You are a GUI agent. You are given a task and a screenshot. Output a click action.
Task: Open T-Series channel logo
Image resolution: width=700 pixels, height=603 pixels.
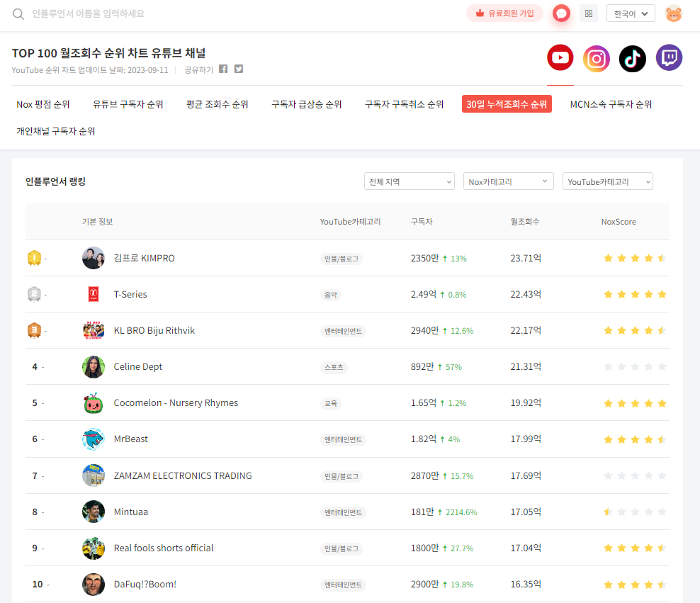click(x=94, y=294)
